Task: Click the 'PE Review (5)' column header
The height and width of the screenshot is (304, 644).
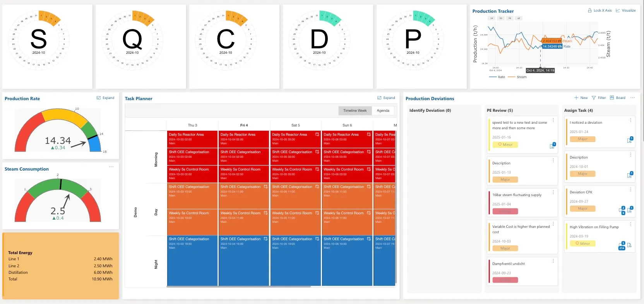Action: 500,110
